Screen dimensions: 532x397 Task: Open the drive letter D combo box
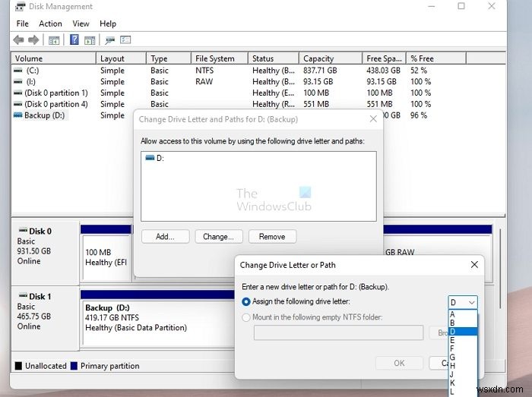462,302
